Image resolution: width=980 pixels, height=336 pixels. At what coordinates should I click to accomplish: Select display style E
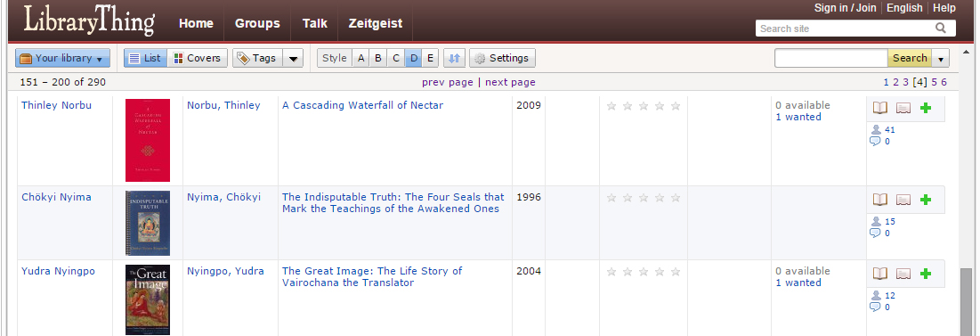[x=430, y=58]
